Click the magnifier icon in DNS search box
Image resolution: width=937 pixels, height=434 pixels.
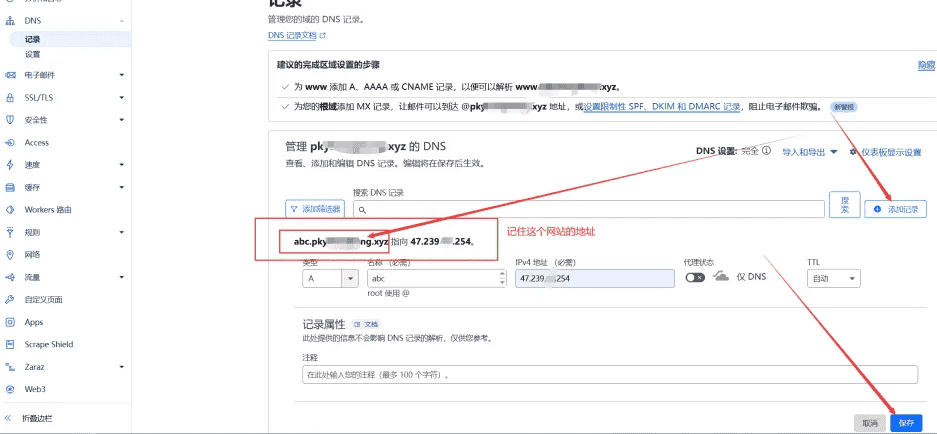pyautogui.click(x=362, y=210)
